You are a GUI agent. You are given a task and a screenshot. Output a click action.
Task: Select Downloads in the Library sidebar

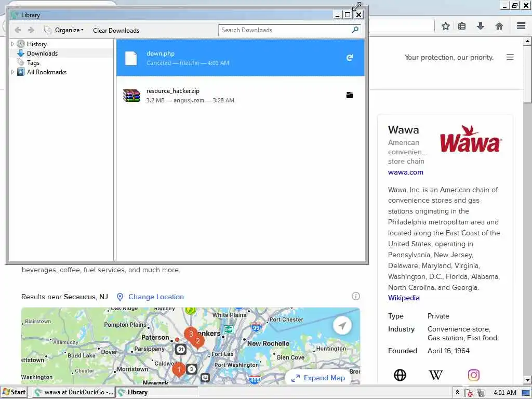[42, 54]
